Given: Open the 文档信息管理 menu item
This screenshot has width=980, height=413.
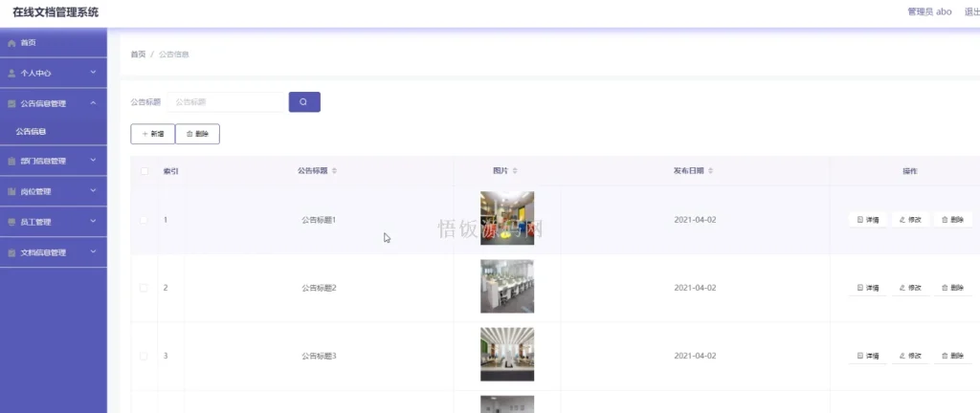Looking at the screenshot, I should coord(54,252).
